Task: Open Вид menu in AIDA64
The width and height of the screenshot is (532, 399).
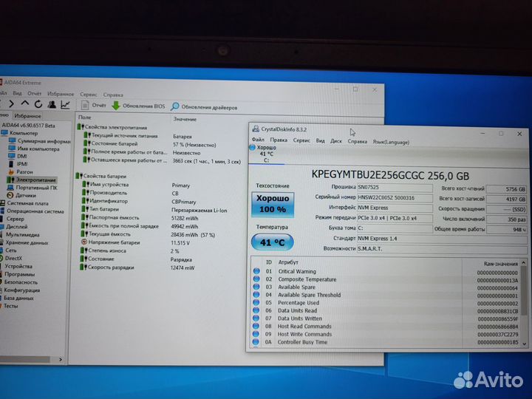Action: 17,93
